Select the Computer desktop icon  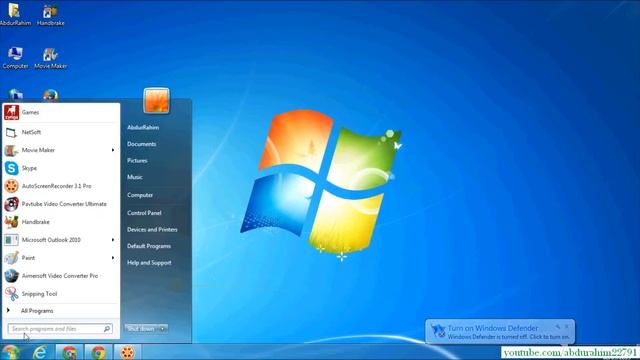click(15, 58)
